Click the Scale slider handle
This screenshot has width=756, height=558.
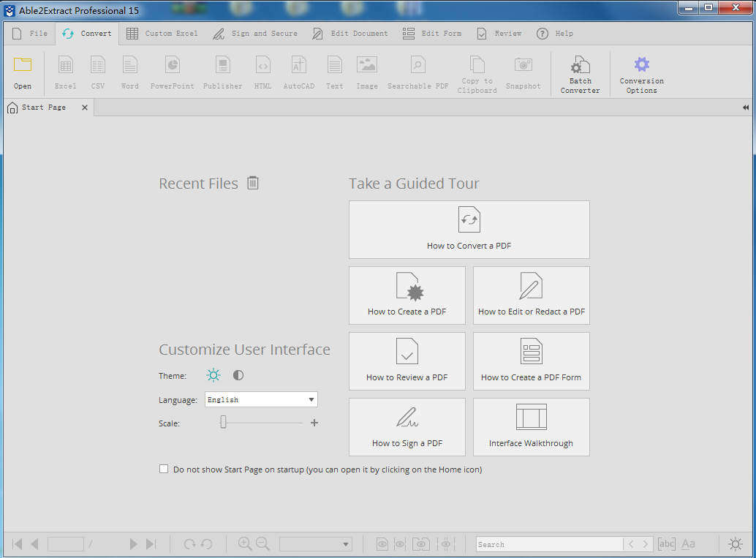point(223,423)
